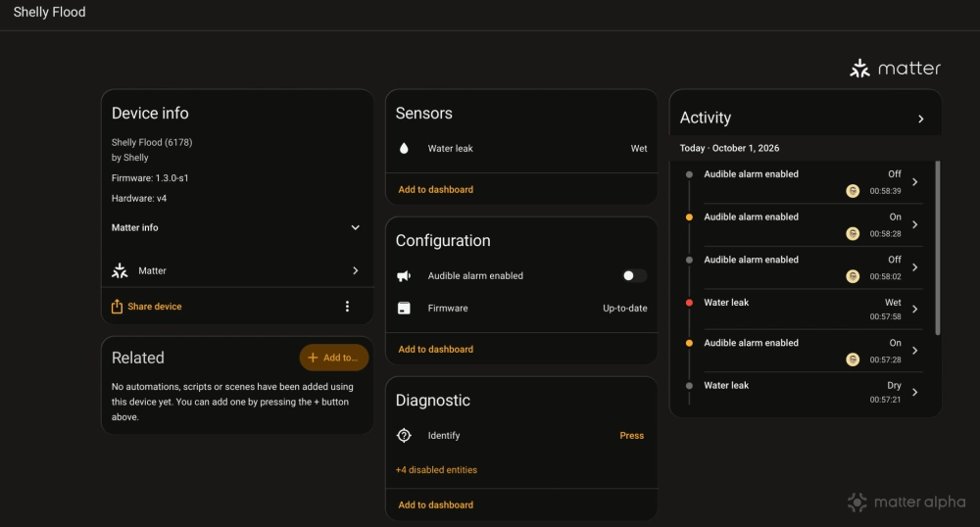The height and width of the screenshot is (527, 980).
Task: Click user avatar on 00:58:39 activity entry
Action: coord(853,191)
